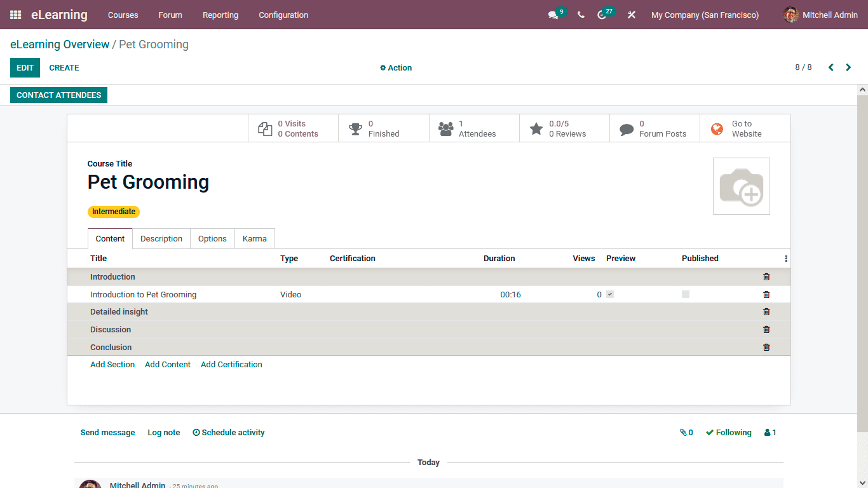The image size is (868, 488).
Task: Check the Preview checkbox for the video row
Action: pyautogui.click(x=610, y=294)
